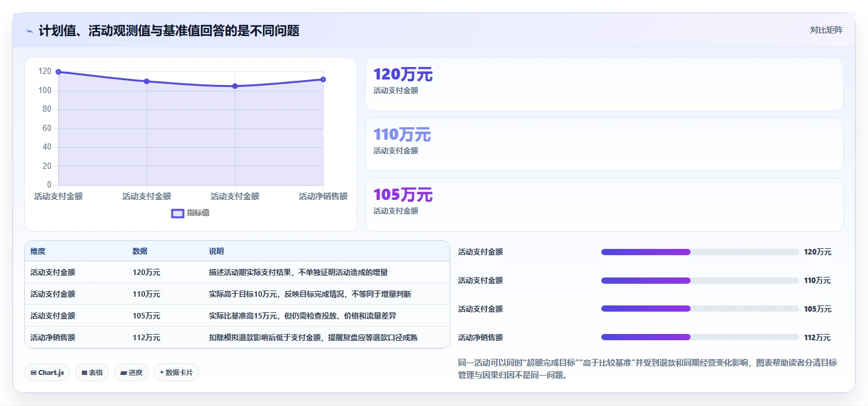Click the 表格 chip
Viewport: 868px width, 406px height.
click(92, 372)
